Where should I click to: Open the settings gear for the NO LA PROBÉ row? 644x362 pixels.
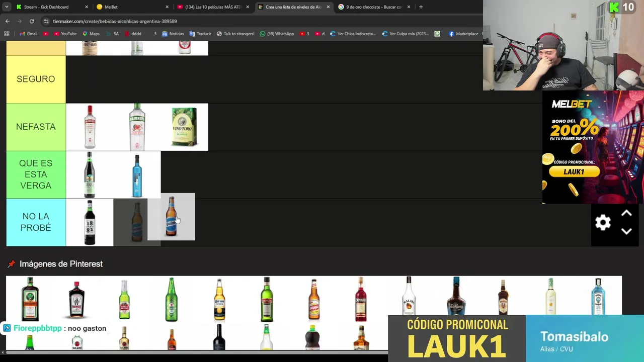point(603,222)
